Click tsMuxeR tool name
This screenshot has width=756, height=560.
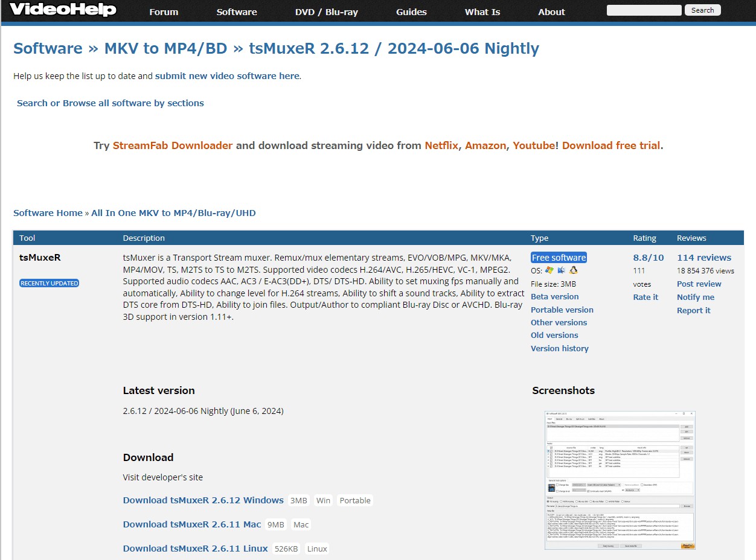(x=40, y=258)
